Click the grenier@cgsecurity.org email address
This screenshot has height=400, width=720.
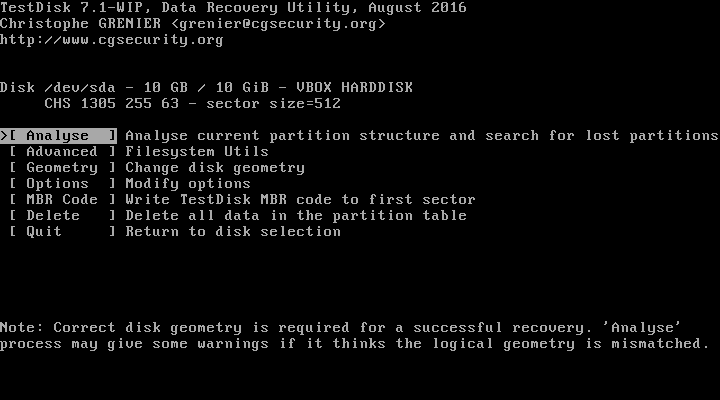[x=278, y=24]
